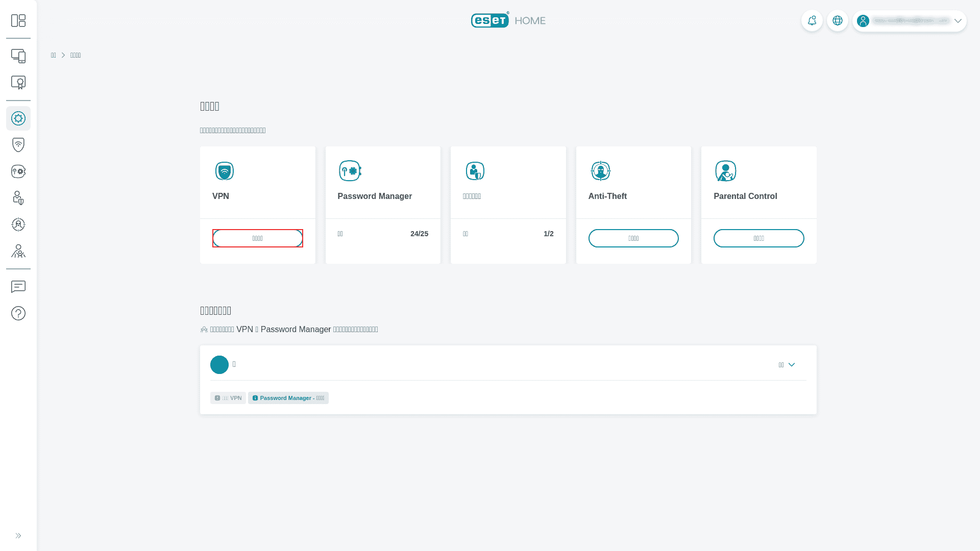Open the Parental Control sidebar icon
Viewport: 980px width, 551px height.
(x=18, y=252)
